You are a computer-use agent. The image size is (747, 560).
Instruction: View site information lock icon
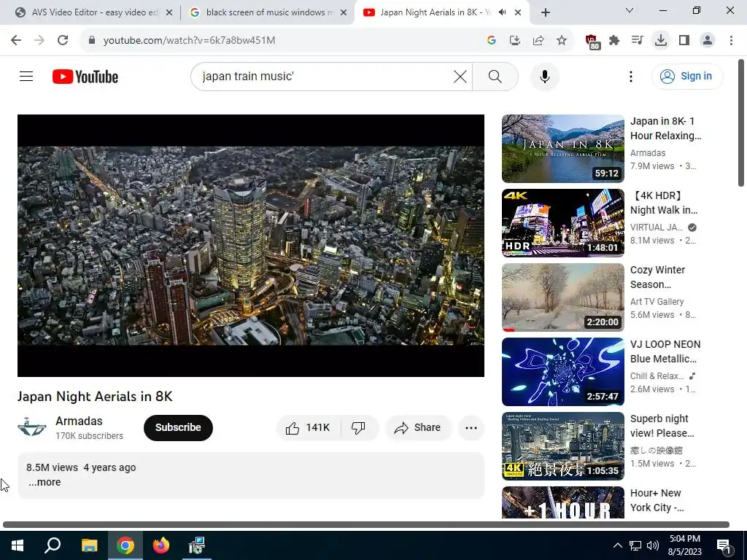(x=91, y=40)
